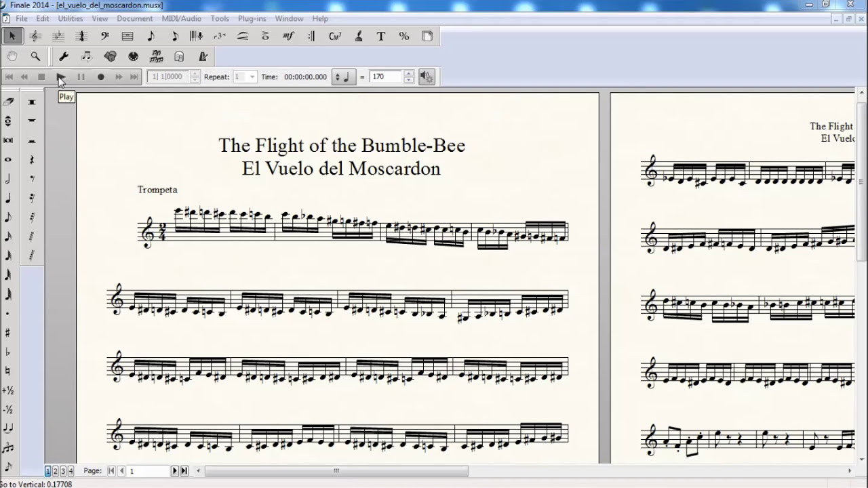Click the vertical scrollbar thumb
Image resolution: width=868 pixels, height=488 pixels.
point(863,183)
